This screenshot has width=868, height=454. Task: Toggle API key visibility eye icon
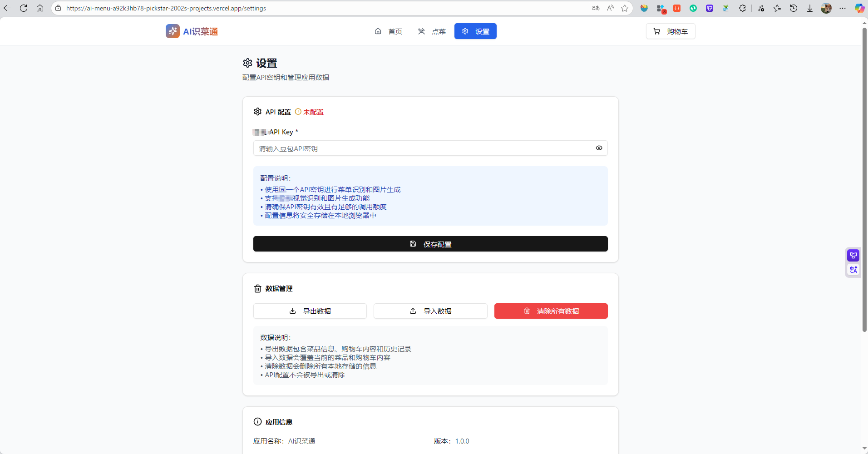click(x=599, y=148)
